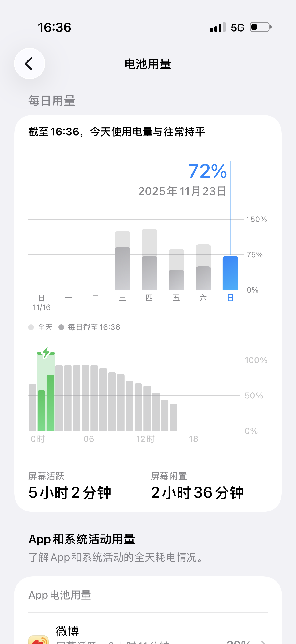Tap the 屏幕闲置 2小时36分钟 value

click(197, 493)
